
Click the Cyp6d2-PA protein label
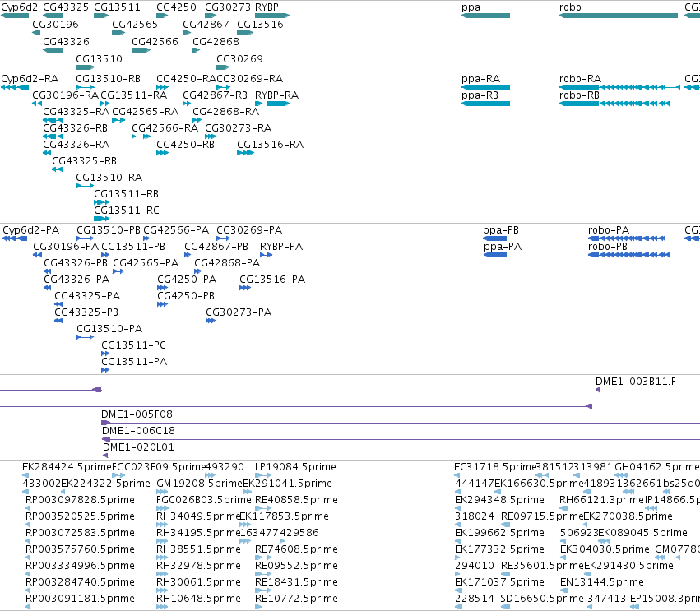(x=30, y=230)
